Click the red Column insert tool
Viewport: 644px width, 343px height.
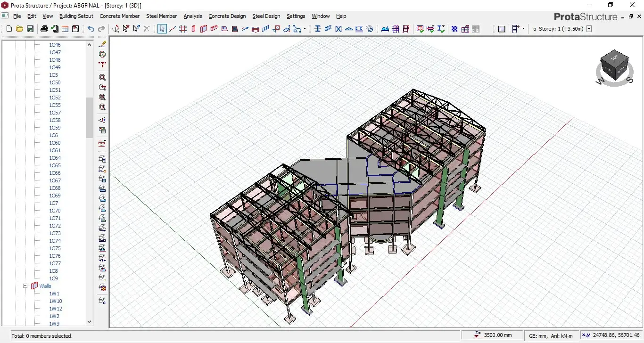tap(193, 29)
